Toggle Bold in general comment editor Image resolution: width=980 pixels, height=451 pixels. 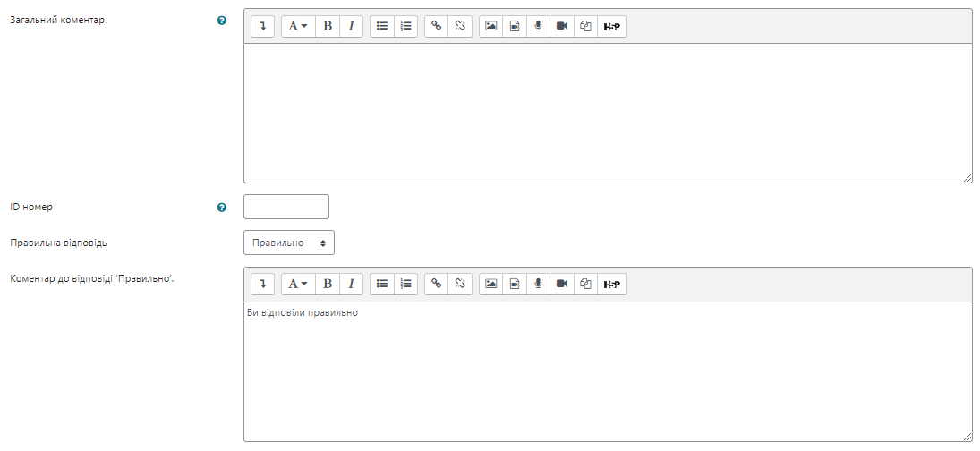pos(328,26)
